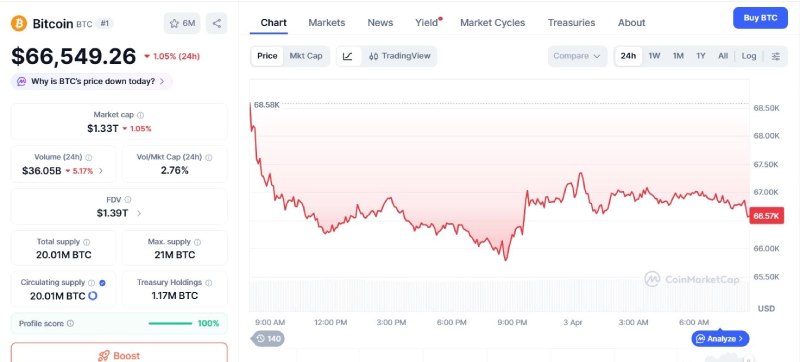Open chart settings sliders icon
This screenshot has width=800, height=362.
click(776, 56)
